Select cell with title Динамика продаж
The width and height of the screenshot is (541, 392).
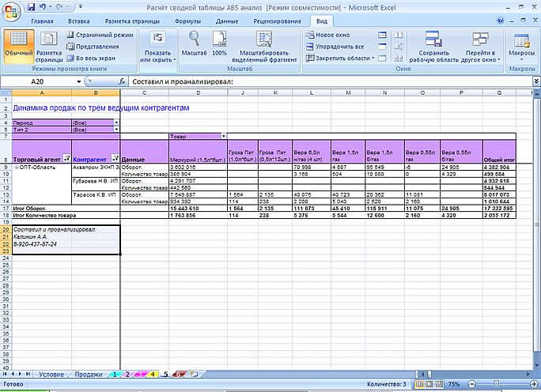point(100,108)
